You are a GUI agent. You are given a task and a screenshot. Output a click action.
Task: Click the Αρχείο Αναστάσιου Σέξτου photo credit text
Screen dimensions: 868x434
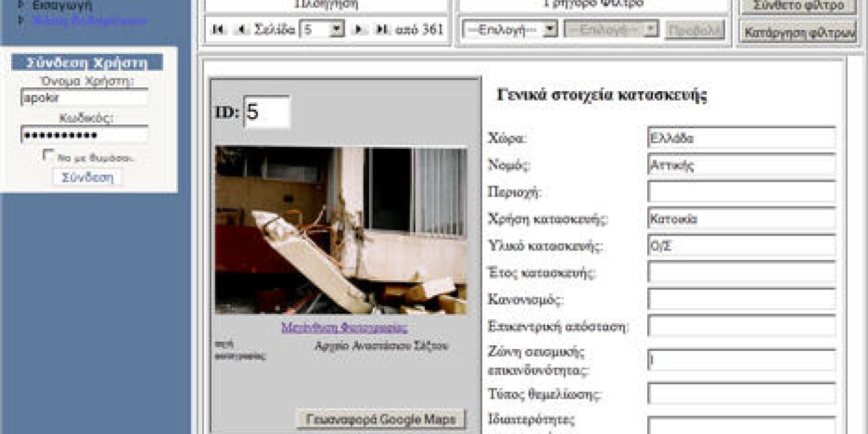(x=381, y=346)
